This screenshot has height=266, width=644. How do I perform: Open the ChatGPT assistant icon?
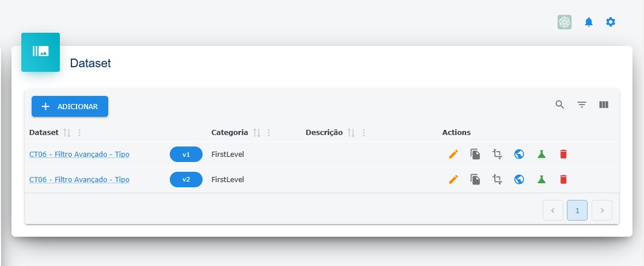click(565, 22)
